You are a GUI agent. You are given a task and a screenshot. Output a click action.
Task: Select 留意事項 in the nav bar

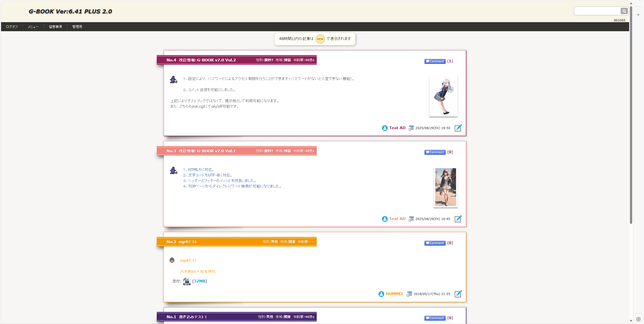point(55,27)
